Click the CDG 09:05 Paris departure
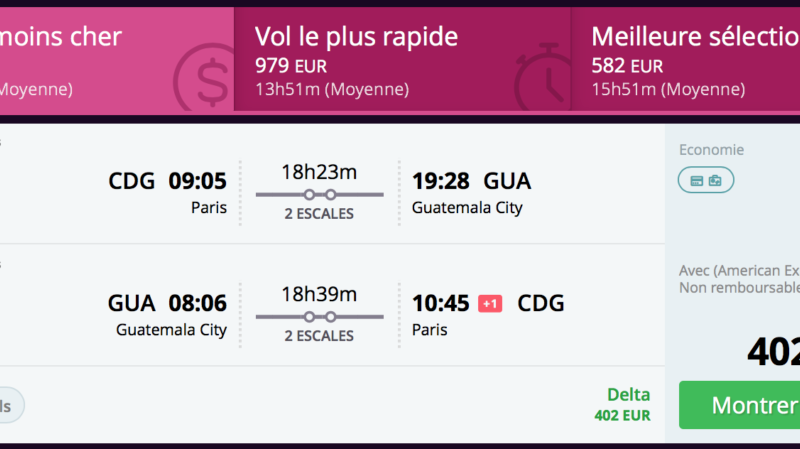The image size is (800, 449). tap(167, 193)
